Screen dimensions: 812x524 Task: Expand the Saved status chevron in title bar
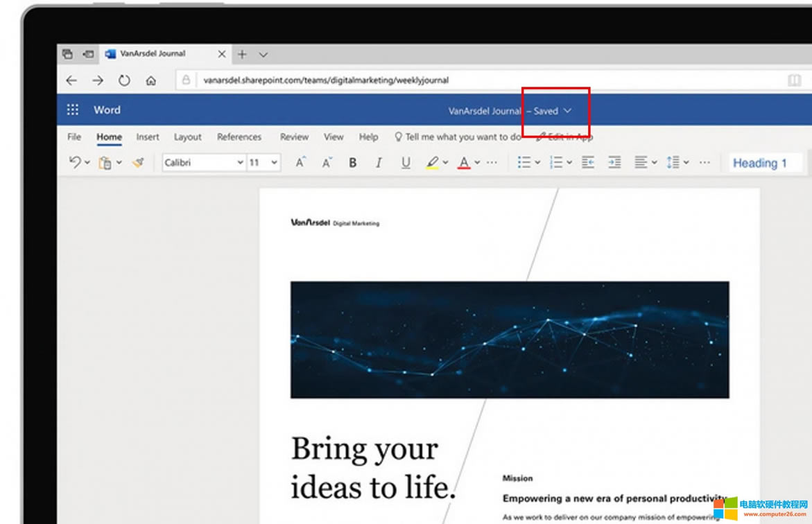(568, 111)
